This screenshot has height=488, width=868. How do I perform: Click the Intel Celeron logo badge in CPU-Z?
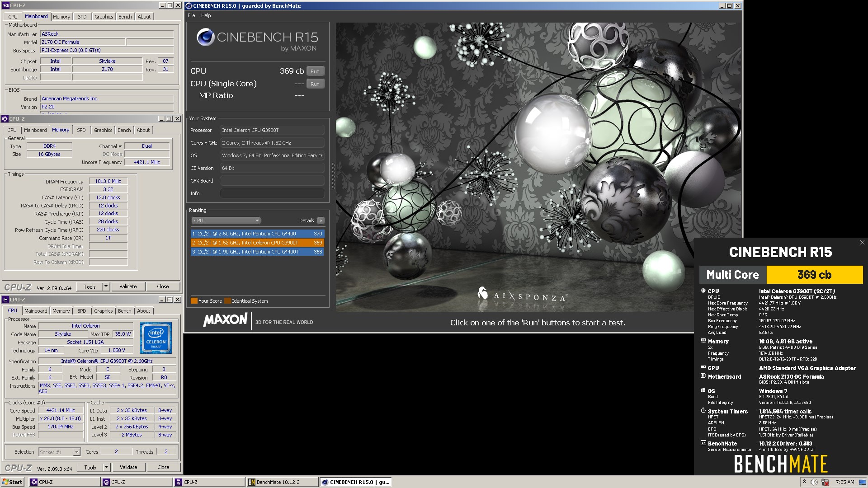156,338
